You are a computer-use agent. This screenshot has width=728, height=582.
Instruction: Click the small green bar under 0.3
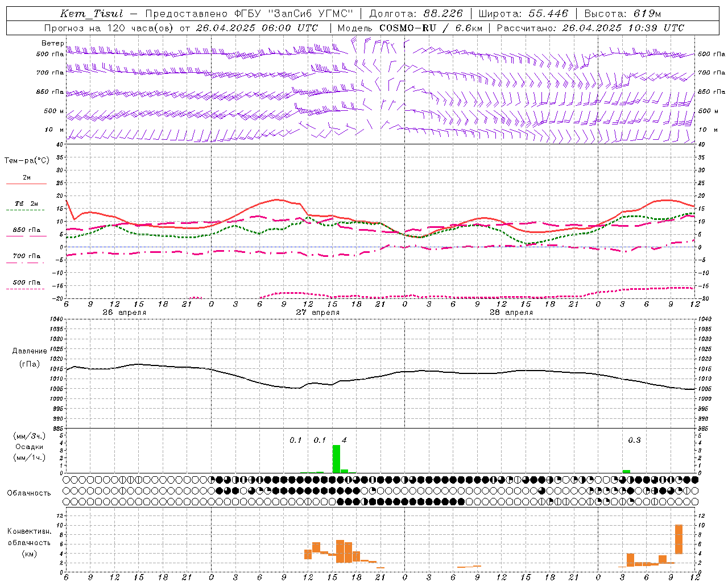pos(626,471)
